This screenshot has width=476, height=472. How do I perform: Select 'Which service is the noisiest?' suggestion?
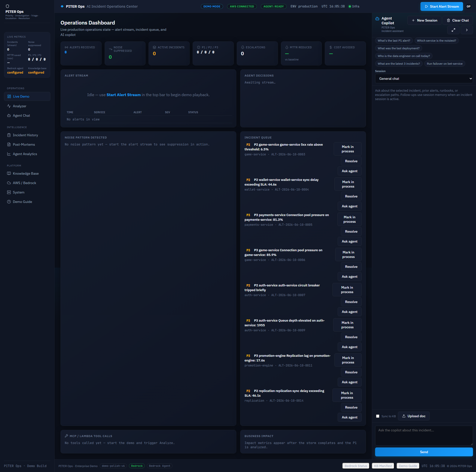[x=436, y=41]
